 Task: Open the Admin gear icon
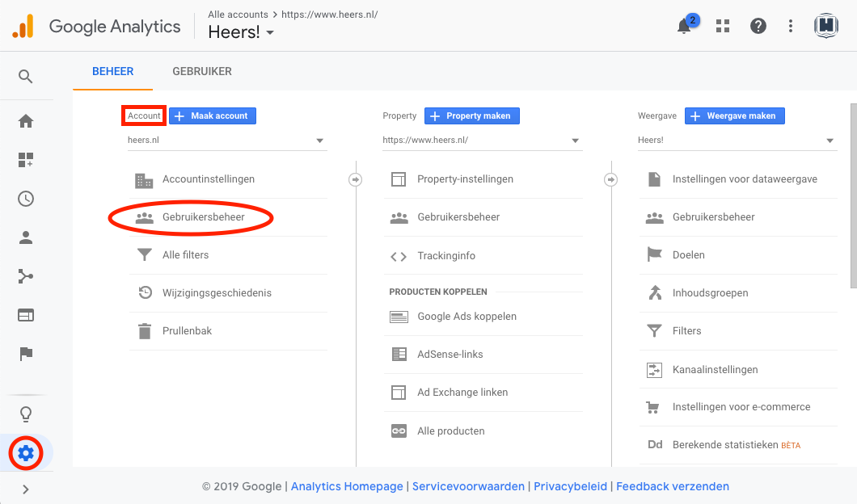(x=26, y=452)
